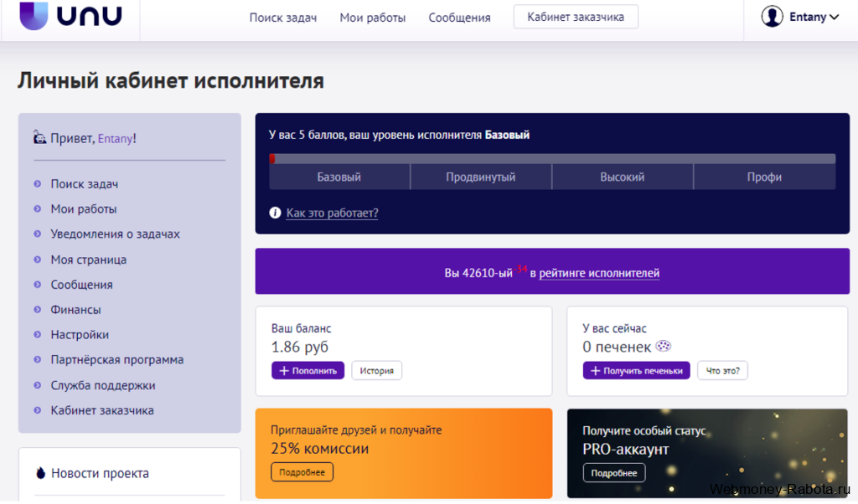Viewport: 858px width, 504px height.
Task: Click Подробнее on the PRO-аккаунт banner
Action: point(614,473)
